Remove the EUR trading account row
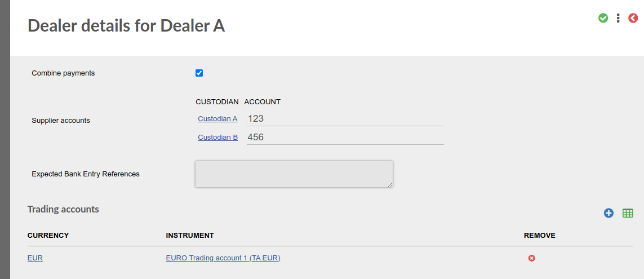644x279 pixels. [531, 258]
